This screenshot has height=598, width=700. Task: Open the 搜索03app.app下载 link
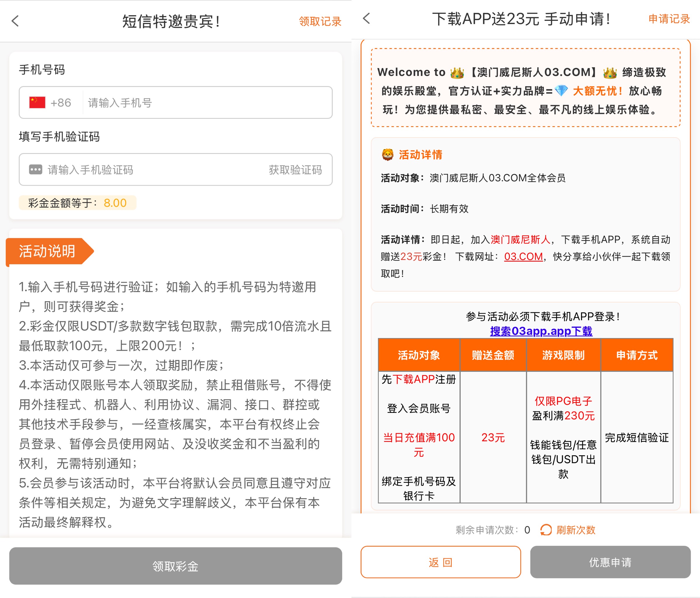tap(541, 331)
